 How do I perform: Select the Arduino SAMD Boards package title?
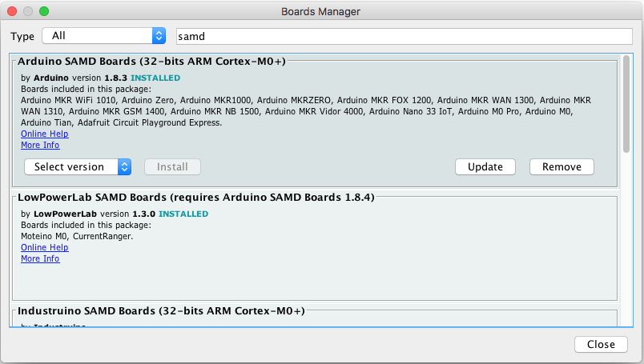[151, 61]
